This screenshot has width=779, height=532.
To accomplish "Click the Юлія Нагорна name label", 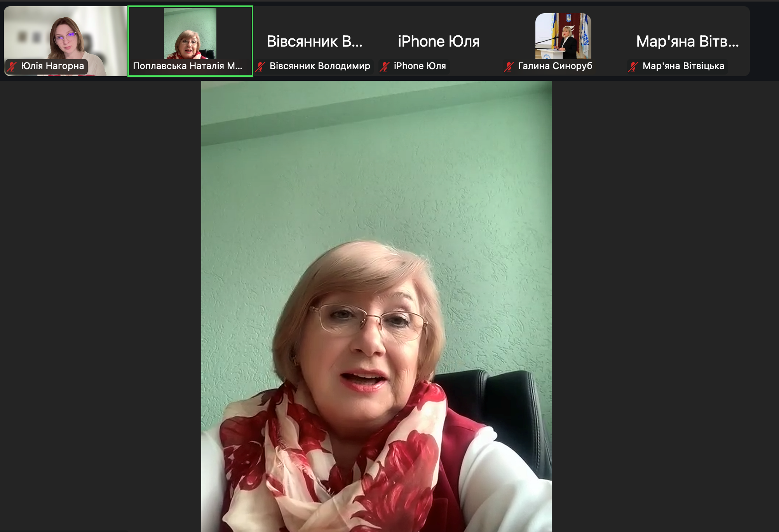I will pos(52,66).
